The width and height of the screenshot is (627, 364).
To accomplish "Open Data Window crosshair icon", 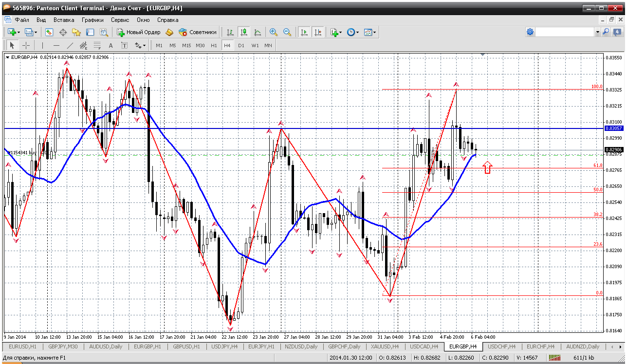I will click(63, 32).
